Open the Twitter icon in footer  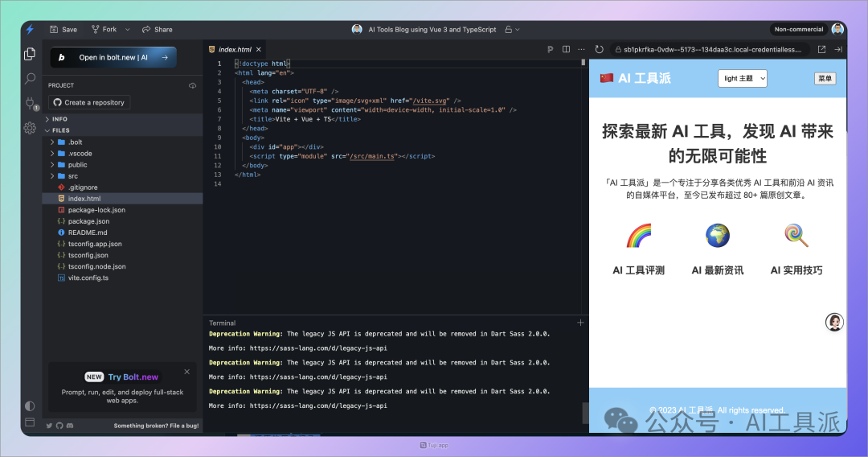click(49, 426)
